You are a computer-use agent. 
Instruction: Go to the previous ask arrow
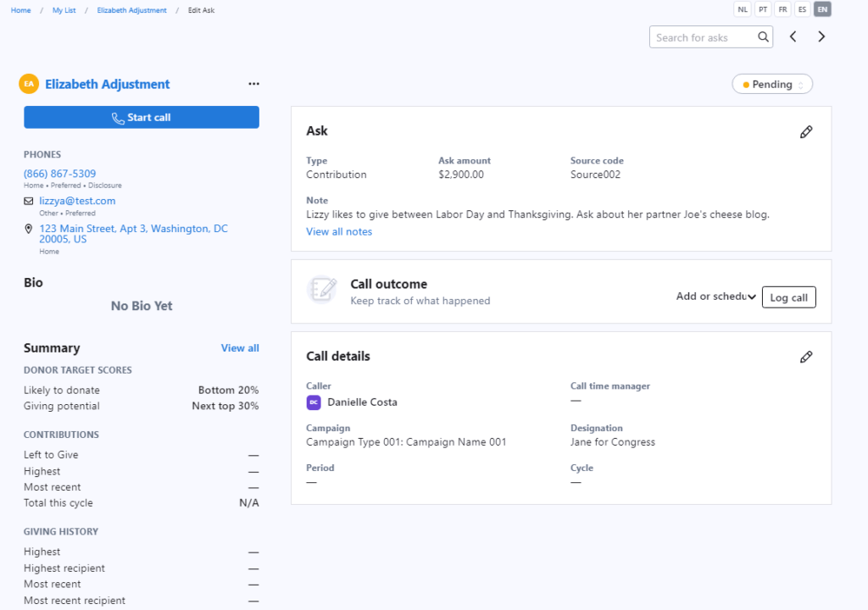pos(793,36)
